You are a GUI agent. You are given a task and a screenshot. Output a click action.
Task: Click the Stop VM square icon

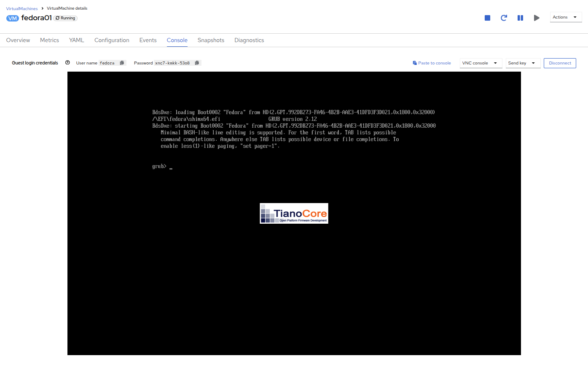click(487, 18)
